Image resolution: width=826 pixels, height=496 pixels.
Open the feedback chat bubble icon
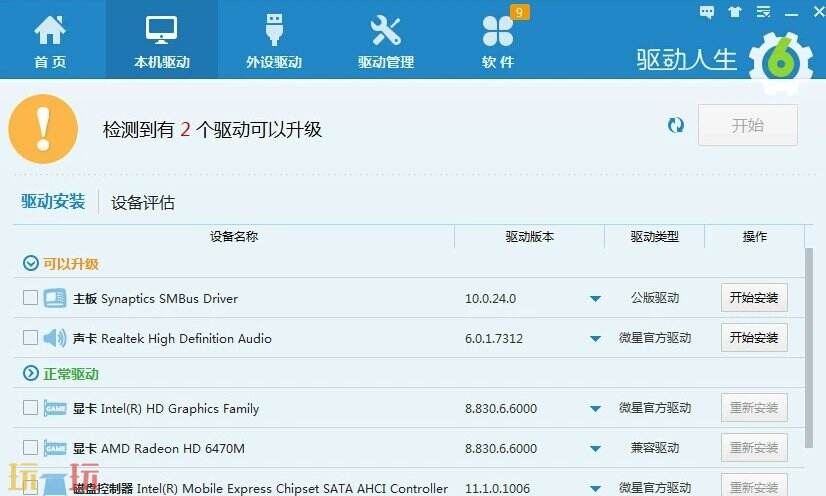[707, 12]
